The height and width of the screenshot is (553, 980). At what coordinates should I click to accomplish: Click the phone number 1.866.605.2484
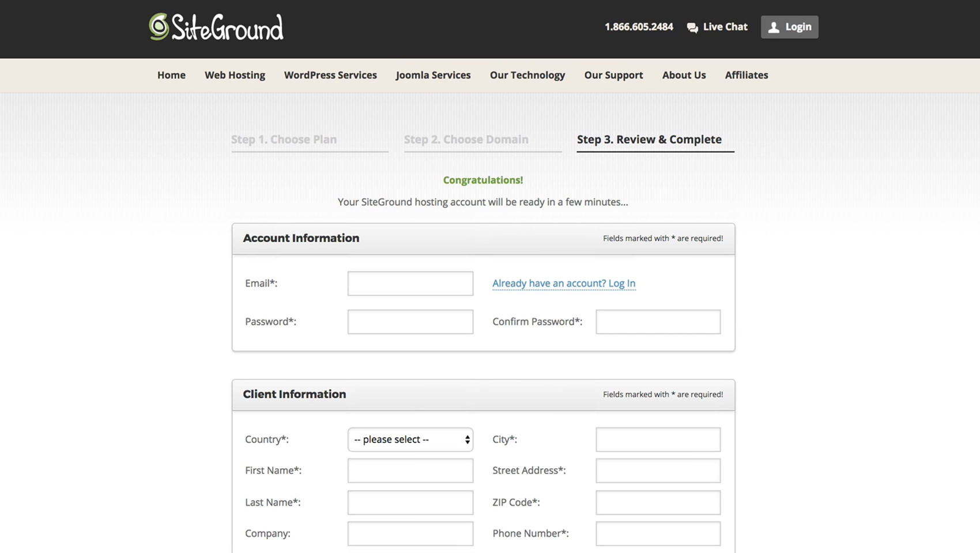point(639,27)
